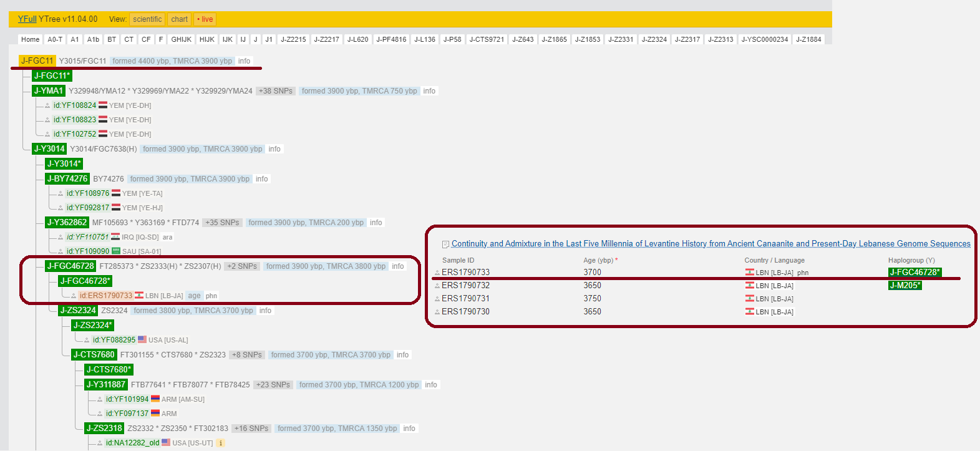This screenshot has width=980, height=451.
Task: Switch to the live view toggle
Action: (x=205, y=19)
